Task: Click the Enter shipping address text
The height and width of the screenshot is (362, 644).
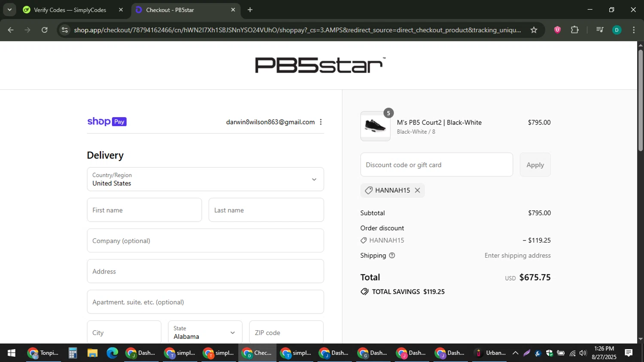Action: (517, 256)
